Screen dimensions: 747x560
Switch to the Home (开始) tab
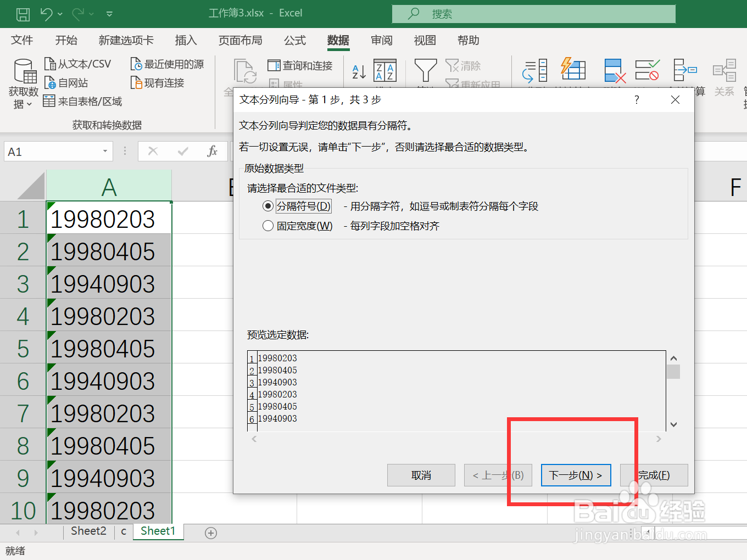coord(66,40)
